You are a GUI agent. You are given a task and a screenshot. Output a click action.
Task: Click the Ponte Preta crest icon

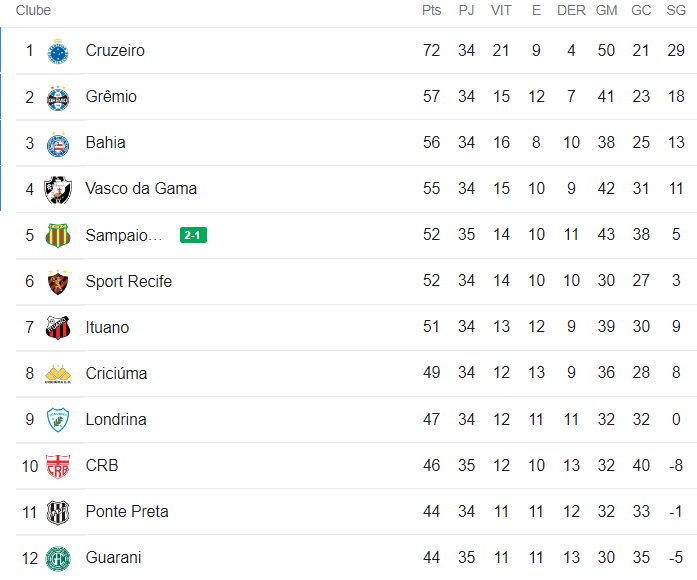tap(58, 512)
